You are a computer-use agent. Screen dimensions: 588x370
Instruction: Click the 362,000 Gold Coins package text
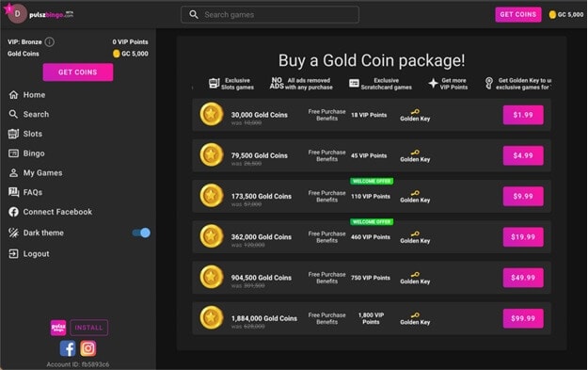point(261,237)
